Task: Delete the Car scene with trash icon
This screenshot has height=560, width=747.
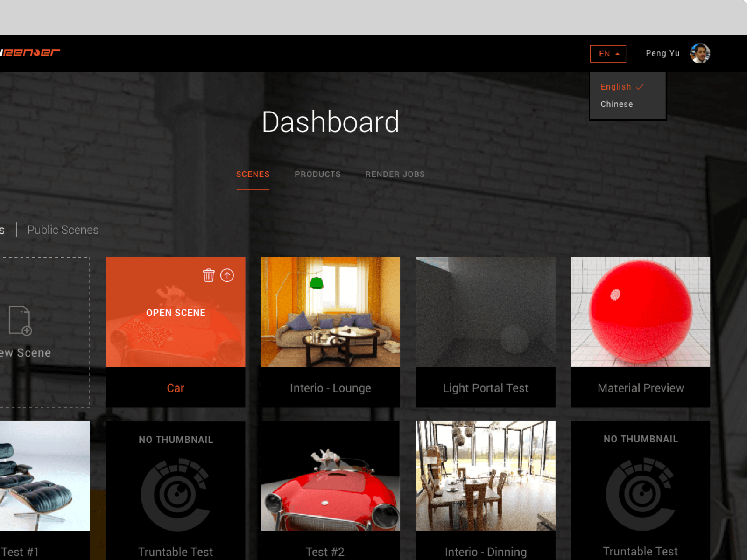Action: [x=209, y=275]
